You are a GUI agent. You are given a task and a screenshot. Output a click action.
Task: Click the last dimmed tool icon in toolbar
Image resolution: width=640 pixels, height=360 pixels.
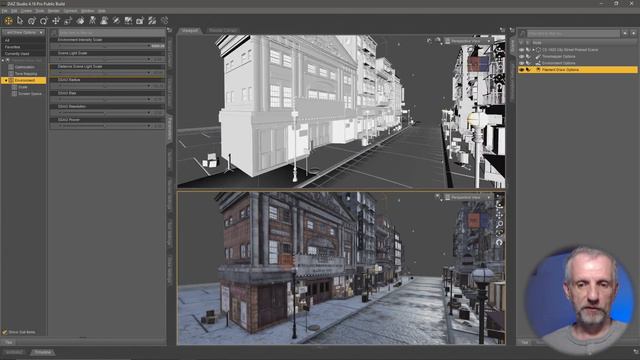[164, 20]
